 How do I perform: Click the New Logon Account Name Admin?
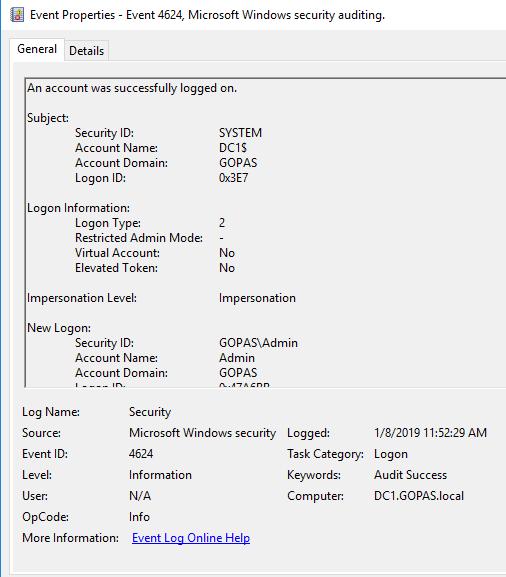tap(237, 358)
